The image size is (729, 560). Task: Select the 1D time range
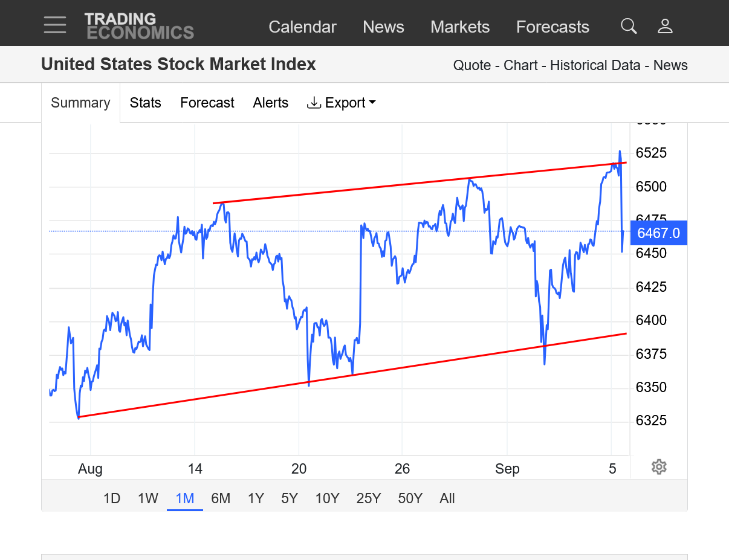pos(112,498)
